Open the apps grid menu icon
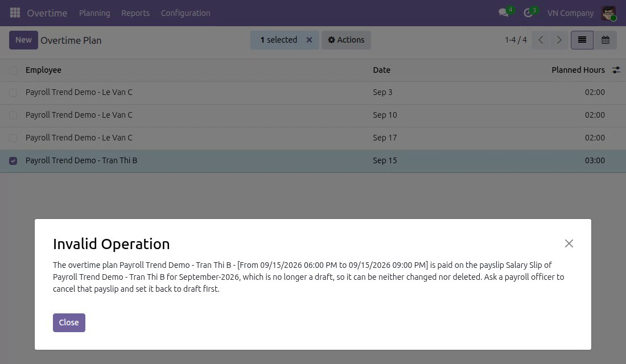Screen dimensions: 626x364 coord(15,13)
